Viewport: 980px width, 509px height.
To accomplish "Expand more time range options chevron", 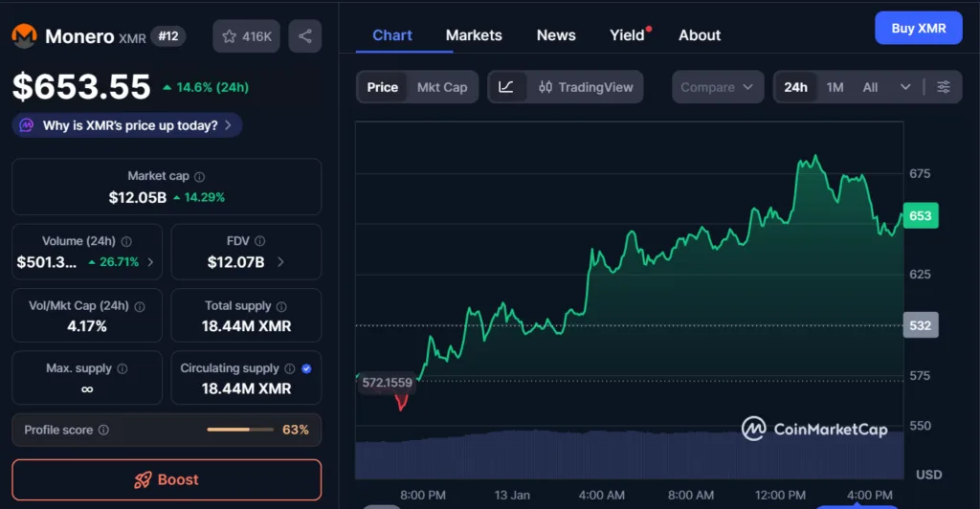I will (905, 87).
